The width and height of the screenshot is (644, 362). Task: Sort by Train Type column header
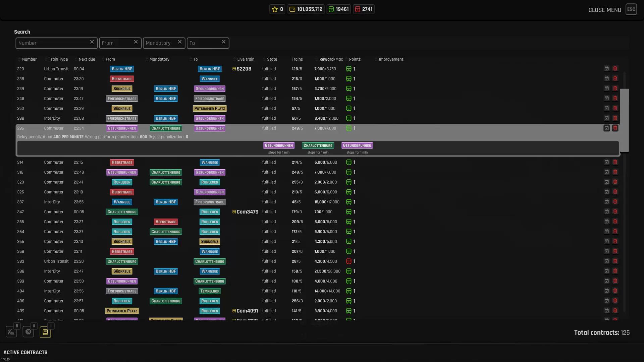tap(58, 59)
